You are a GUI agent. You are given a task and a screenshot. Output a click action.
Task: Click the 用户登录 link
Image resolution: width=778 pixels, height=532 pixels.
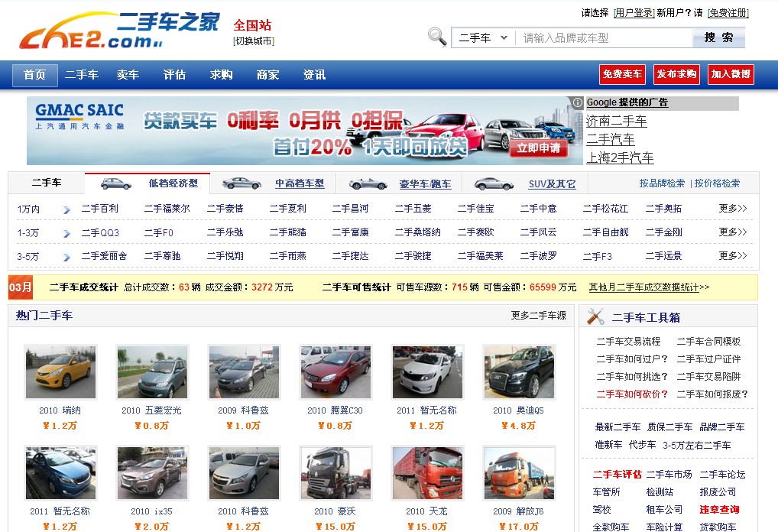coord(634,13)
